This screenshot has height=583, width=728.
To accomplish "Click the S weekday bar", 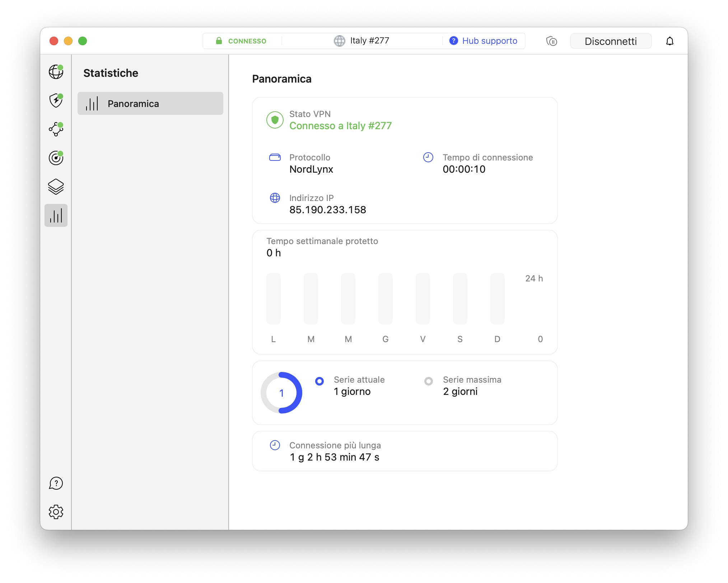I will [x=460, y=299].
